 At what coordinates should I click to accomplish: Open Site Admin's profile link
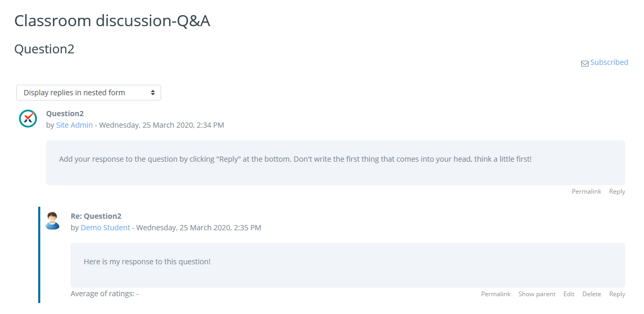click(74, 125)
